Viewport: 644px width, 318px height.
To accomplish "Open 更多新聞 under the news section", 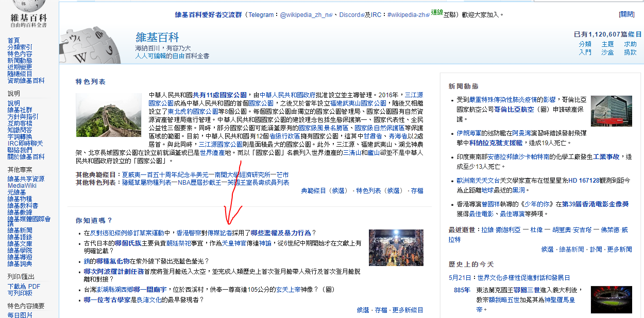I will pyautogui.click(x=619, y=250).
